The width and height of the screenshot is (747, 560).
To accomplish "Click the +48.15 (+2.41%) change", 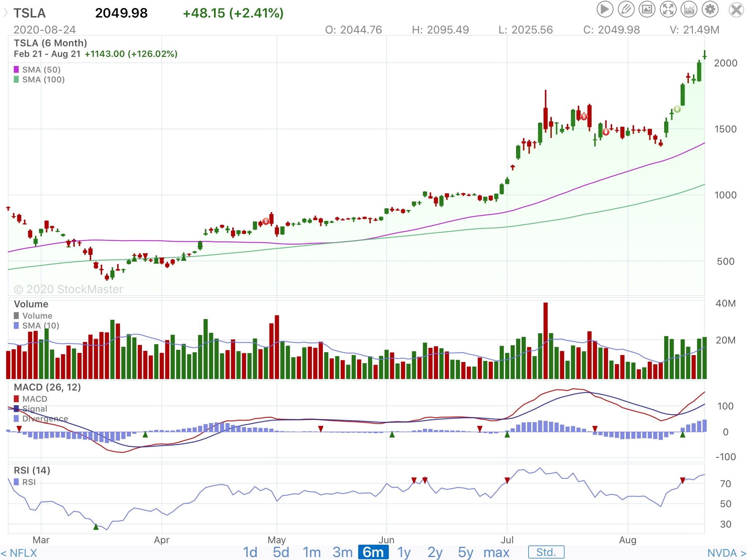I will pos(233,13).
